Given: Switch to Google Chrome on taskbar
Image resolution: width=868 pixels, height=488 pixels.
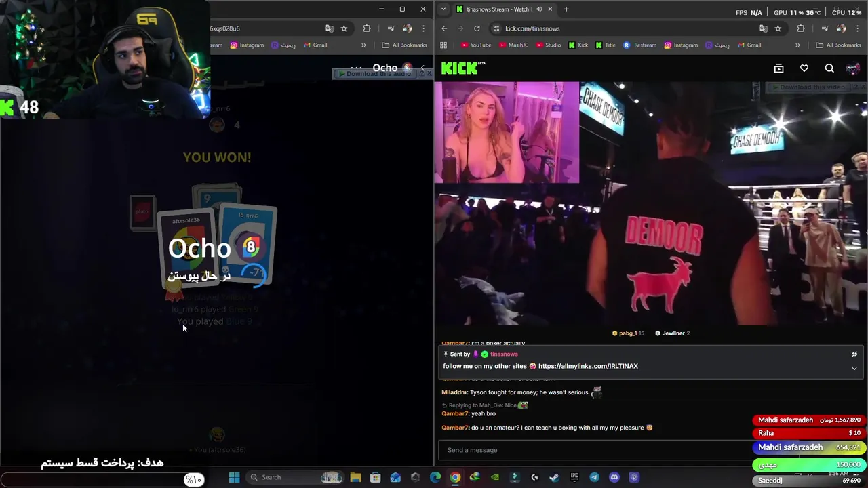Looking at the screenshot, I should tap(455, 477).
